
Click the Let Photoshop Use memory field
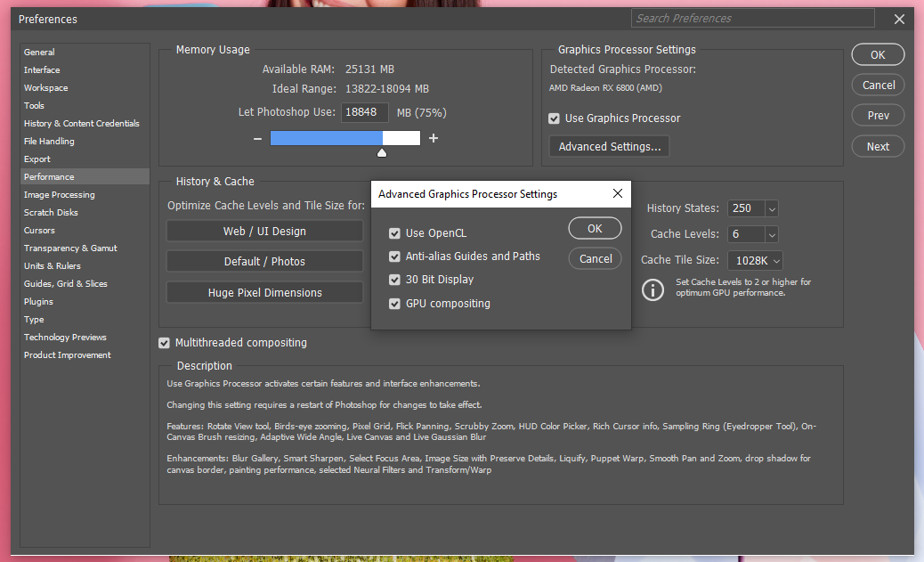click(x=365, y=112)
